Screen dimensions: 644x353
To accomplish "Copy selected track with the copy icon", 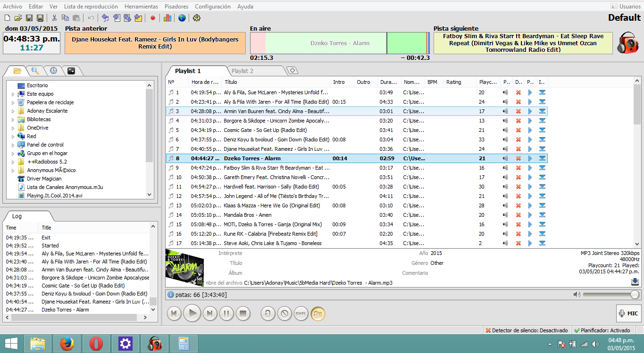I will [x=65, y=18].
